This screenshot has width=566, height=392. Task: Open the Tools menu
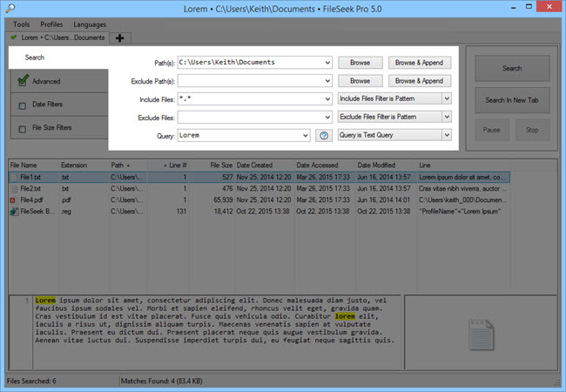(x=21, y=24)
